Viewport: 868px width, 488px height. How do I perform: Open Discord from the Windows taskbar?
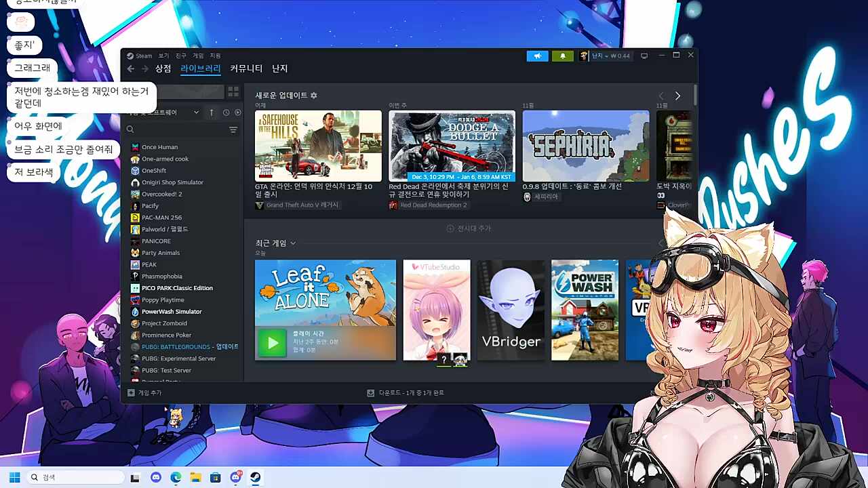(155, 477)
